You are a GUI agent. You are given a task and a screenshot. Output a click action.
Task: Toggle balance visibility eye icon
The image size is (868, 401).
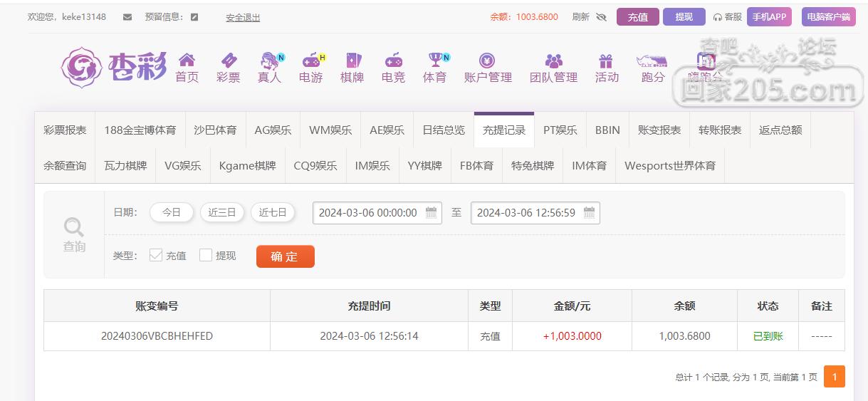tap(602, 17)
